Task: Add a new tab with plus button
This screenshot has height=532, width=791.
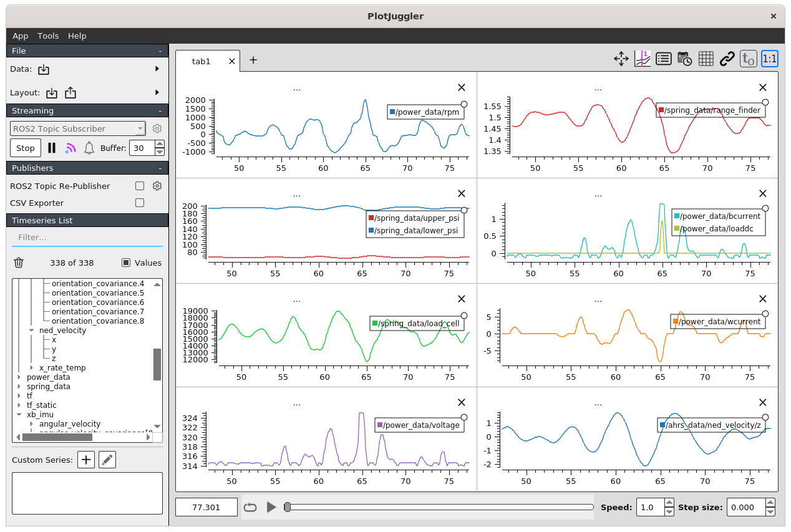Action: pyautogui.click(x=253, y=60)
